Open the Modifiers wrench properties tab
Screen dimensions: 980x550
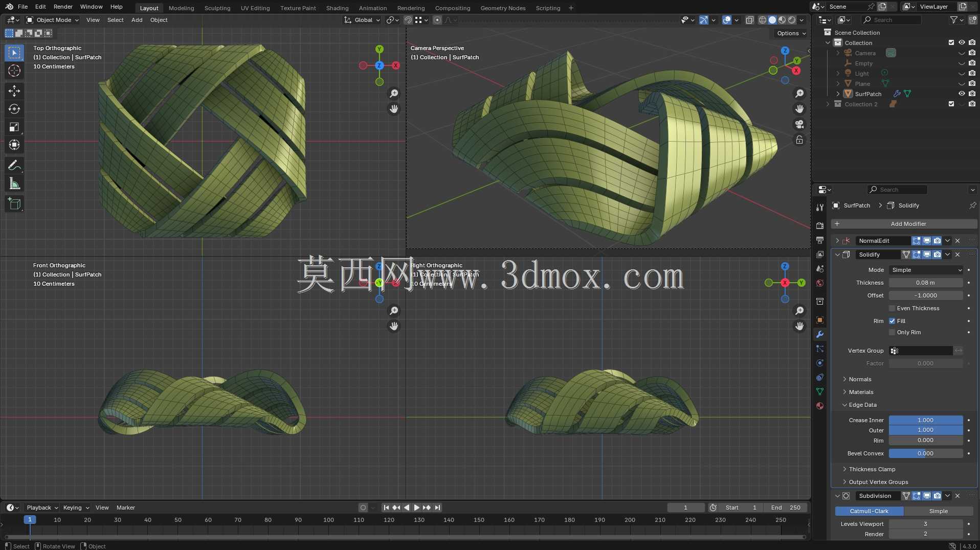[x=820, y=334]
